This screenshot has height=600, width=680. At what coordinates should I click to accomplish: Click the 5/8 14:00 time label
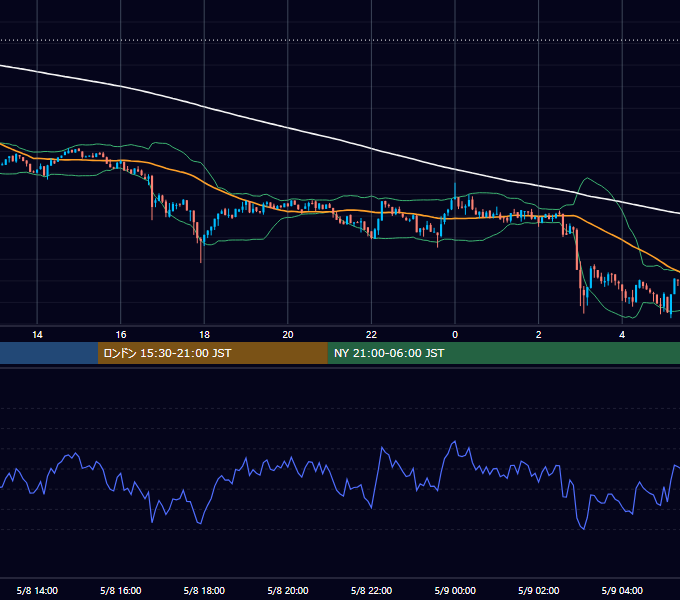(x=37, y=590)
